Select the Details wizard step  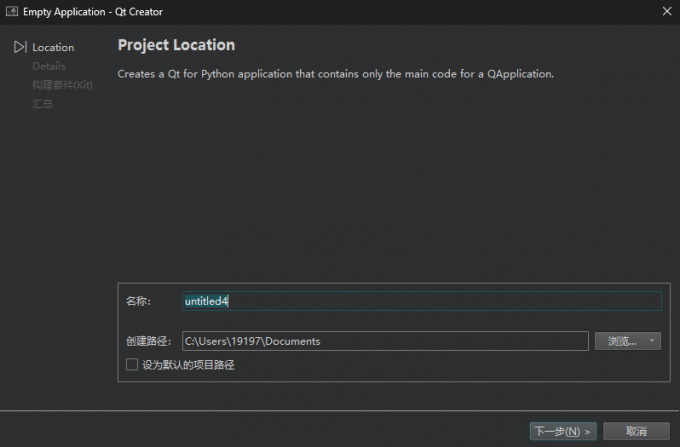[x=48, y=66]
